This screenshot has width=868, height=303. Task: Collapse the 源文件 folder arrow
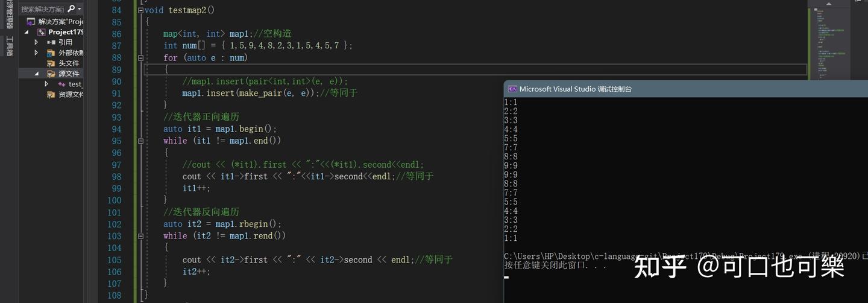36,73
